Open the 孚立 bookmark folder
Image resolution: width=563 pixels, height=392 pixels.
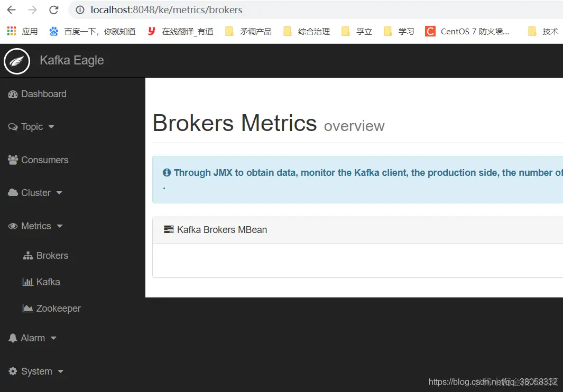tap(356, 32)
